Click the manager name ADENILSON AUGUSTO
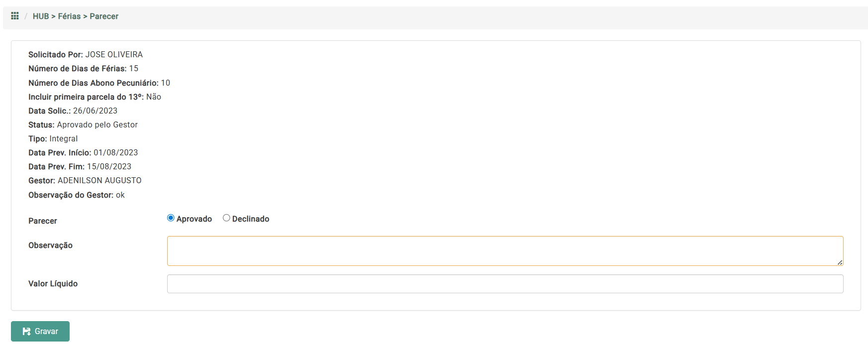This screenshot has width=868, height=349. 99,181
